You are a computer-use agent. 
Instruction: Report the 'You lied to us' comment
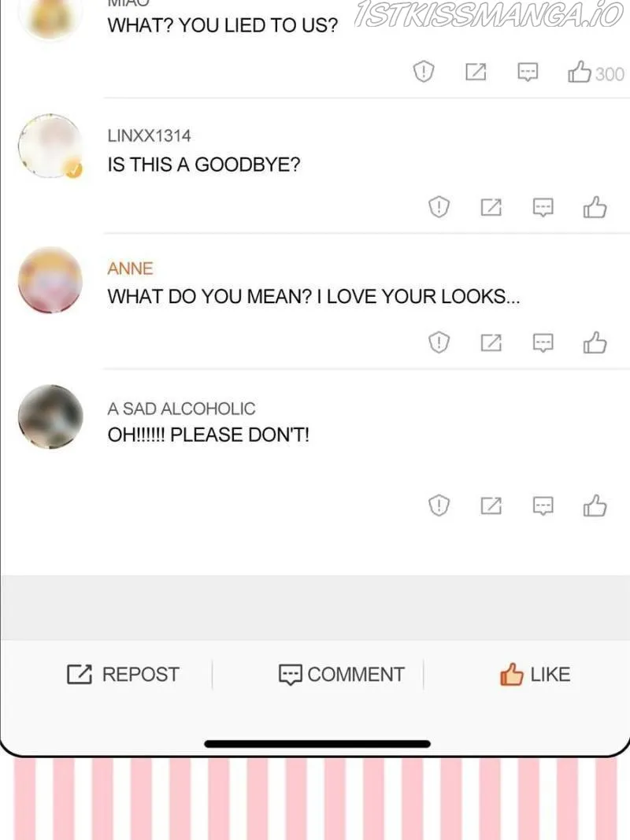click(423, 72)
